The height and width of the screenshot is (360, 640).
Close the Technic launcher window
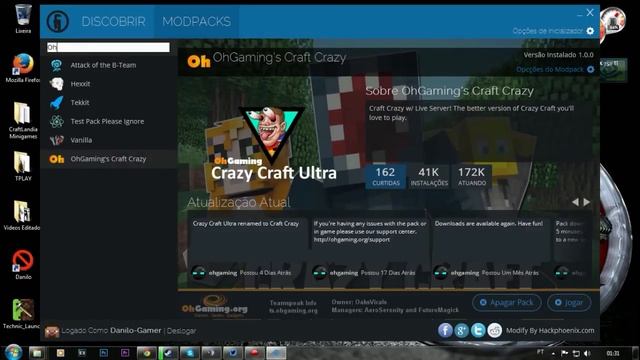click(x=590, y=13)
